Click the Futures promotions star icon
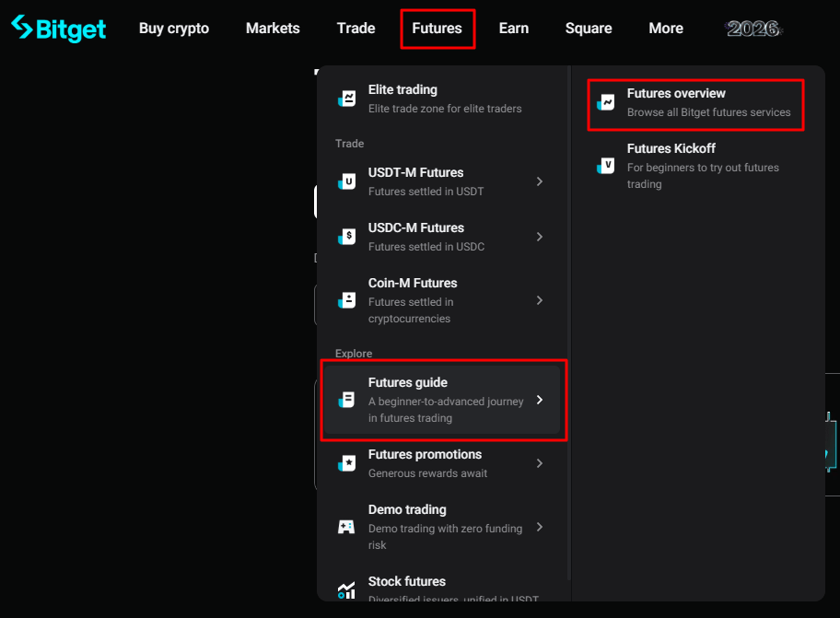Image resolution: width=840 pixels, height=618 pixels. pos(346,463)
